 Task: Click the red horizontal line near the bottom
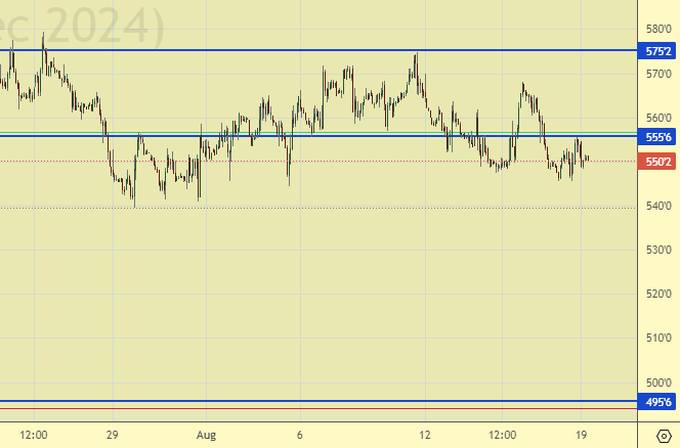click(x=300, y=409)
